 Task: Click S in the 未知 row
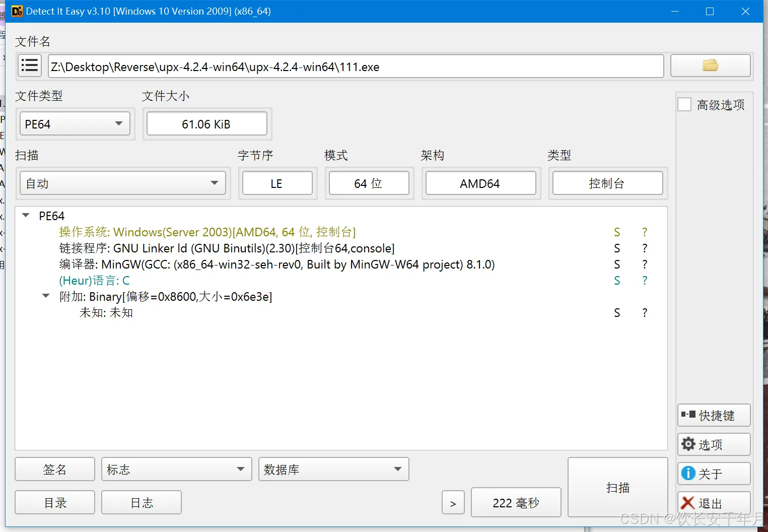(x=617, y=313)
